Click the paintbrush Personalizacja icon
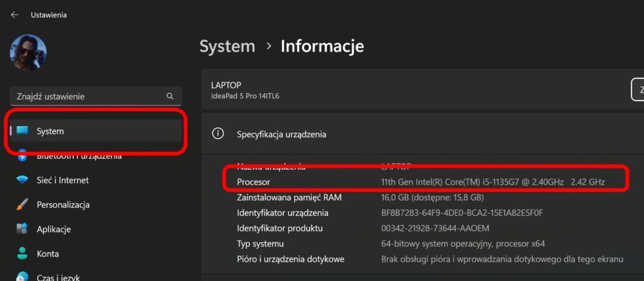This screenshot has width=644, height=281. [22, 204]
